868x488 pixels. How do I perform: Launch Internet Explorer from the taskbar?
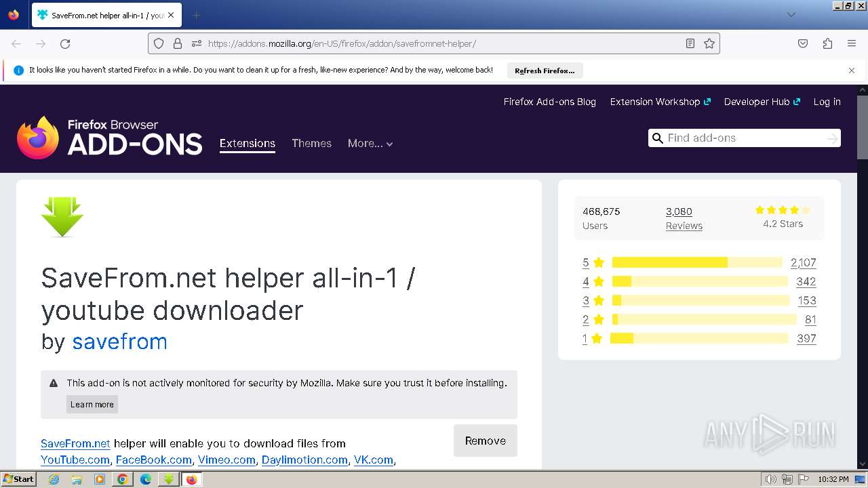(x=54, y=479)
